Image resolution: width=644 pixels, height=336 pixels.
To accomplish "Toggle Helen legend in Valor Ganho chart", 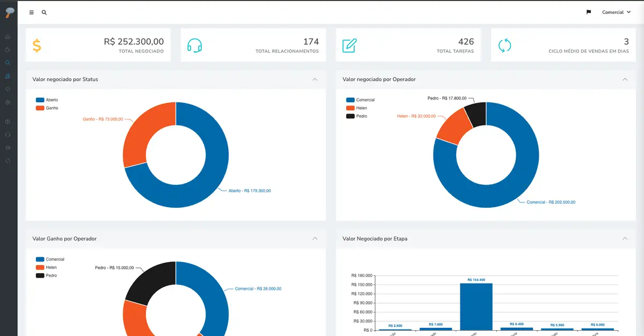I will (x=46, y=267).
